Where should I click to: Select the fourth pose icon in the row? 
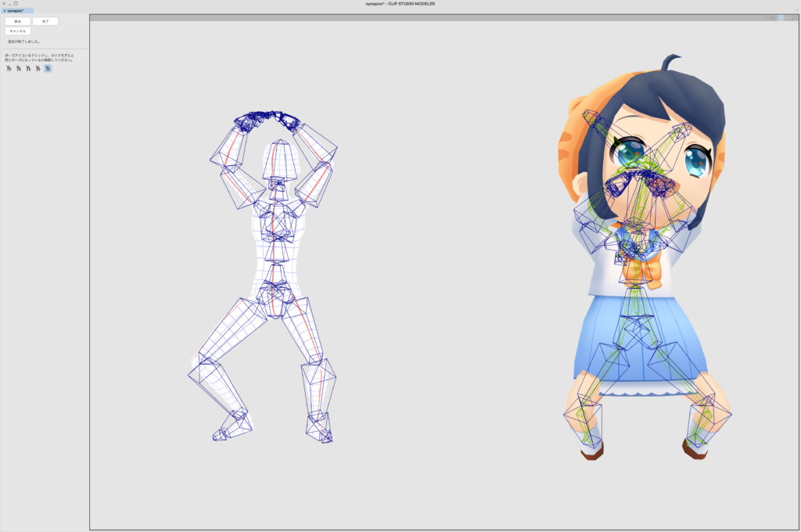[x=38, y=68]
